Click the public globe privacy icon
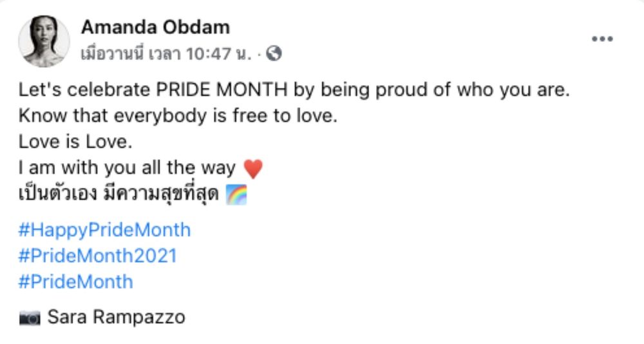Viewport: 644px width, 344px height. (x=274, y=53)
